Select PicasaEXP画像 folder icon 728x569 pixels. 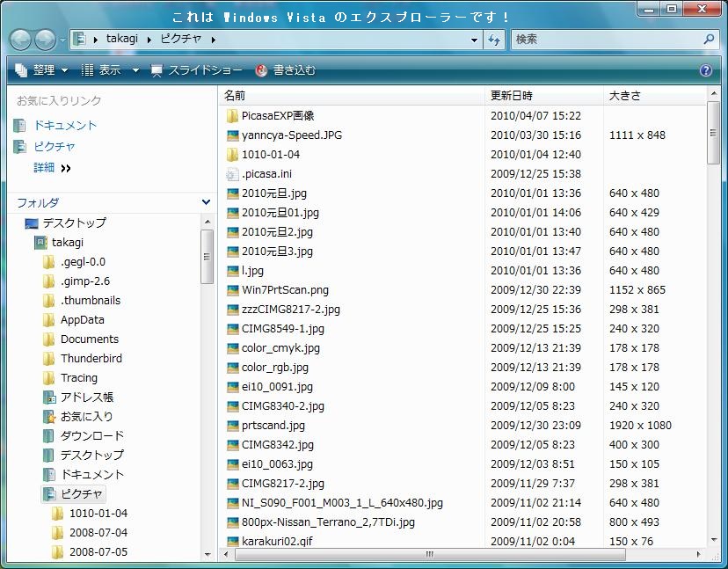232,116
